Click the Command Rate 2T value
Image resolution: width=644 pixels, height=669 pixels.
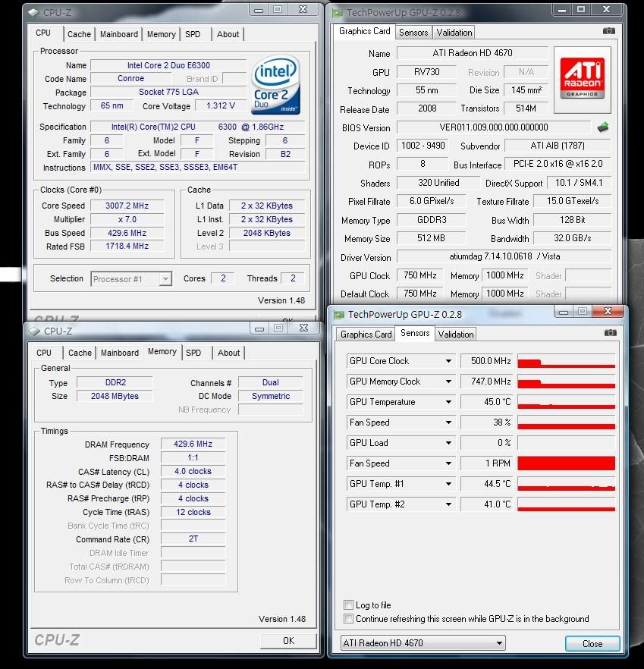tap(193, 539)
